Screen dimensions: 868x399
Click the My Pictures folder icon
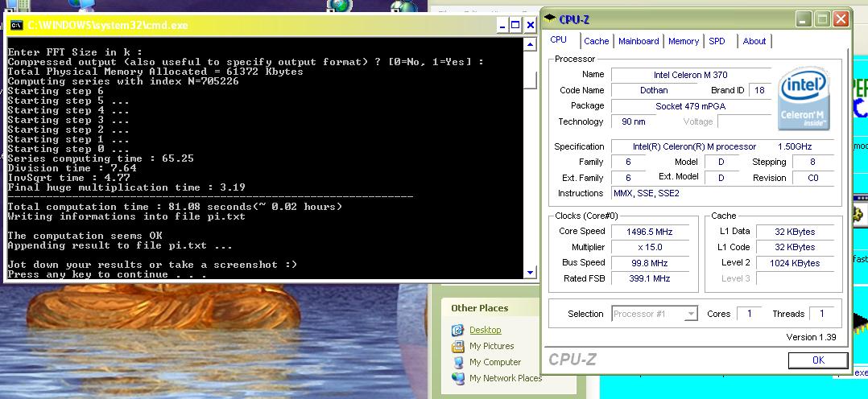pyautogui.click(x=457, y=347)
